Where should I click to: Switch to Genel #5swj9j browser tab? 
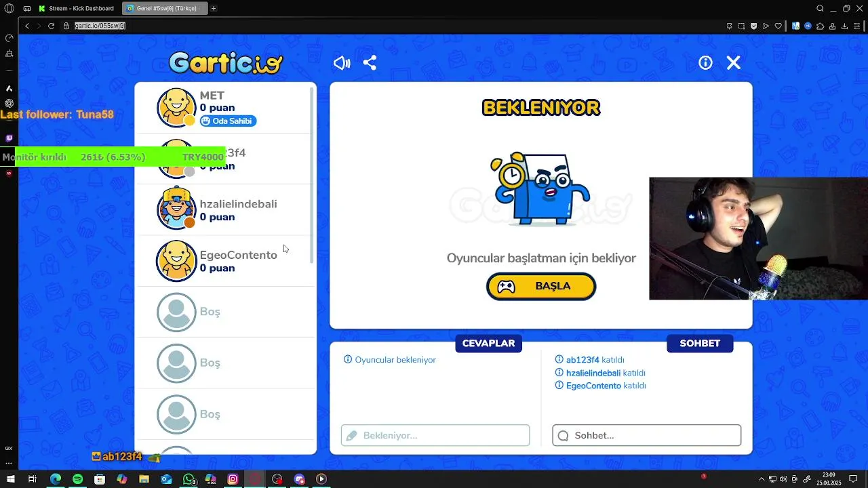pyautogui.click(x=165, y=8)
